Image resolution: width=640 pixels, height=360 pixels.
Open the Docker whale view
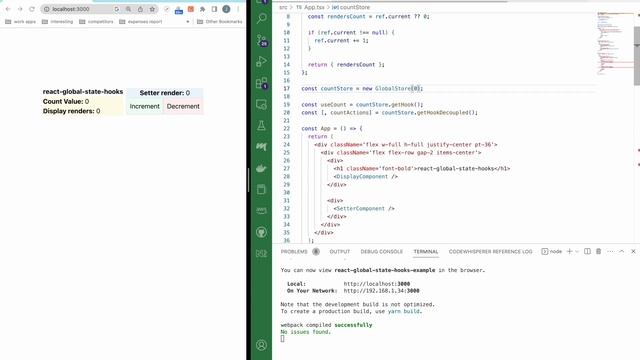pos(262,168)
